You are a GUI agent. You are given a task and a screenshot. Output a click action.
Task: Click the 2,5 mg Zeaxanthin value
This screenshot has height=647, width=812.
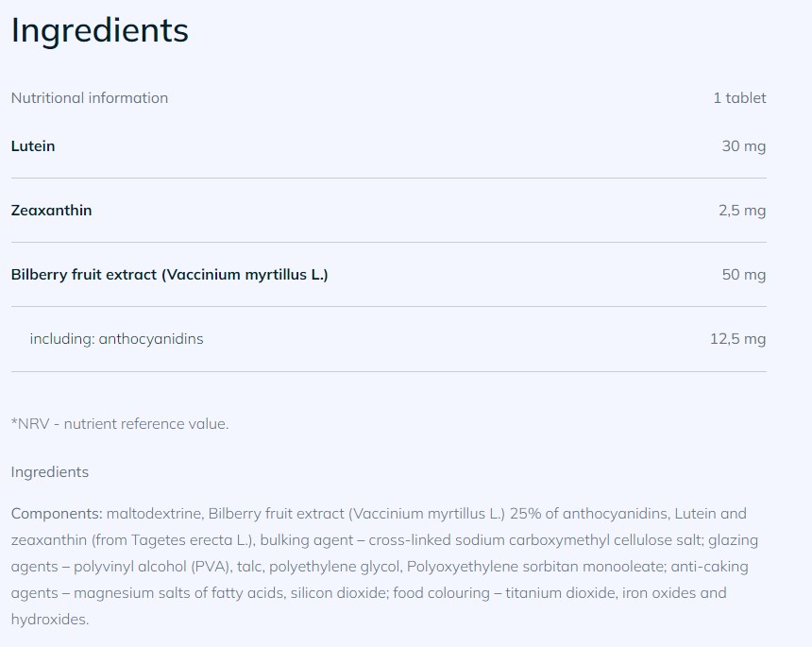click(741, 211)
